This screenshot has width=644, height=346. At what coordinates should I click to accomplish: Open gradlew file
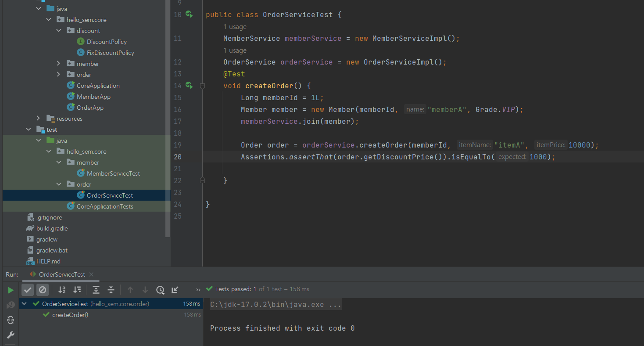(47, 239)
